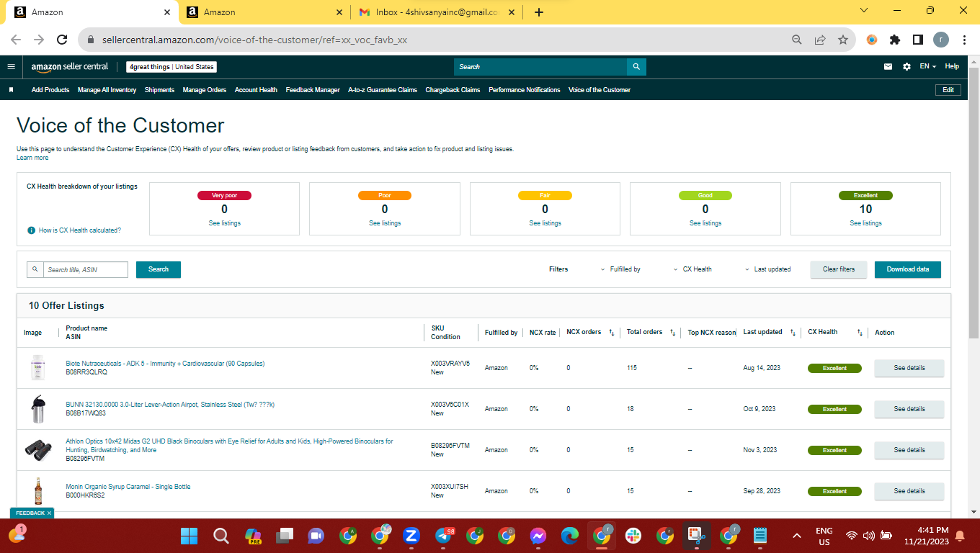Open the Seller Central hamburger menu
The width and height of the screenshot is (980, 553).
click(x=11, y=66)
